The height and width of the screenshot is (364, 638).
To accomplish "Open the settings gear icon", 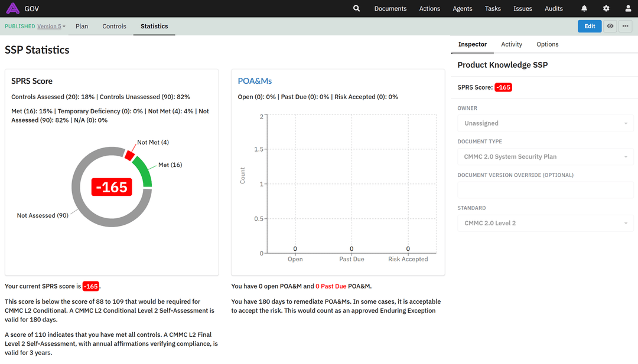I will (x=606, y=8).
